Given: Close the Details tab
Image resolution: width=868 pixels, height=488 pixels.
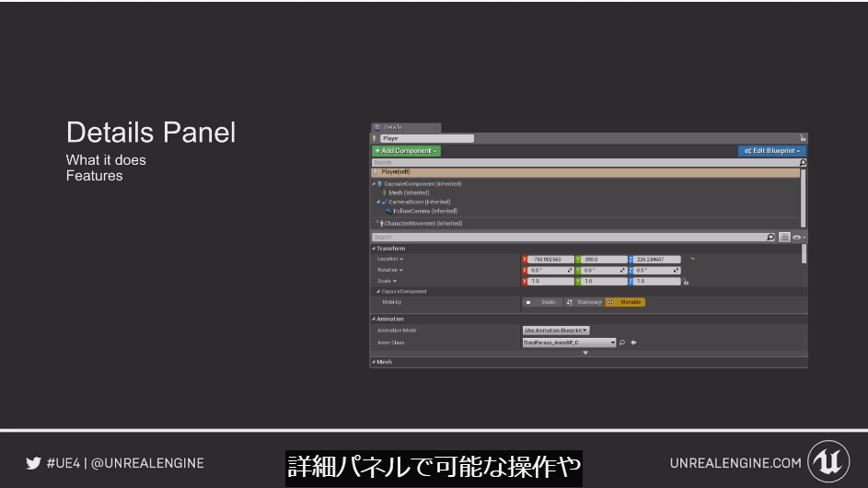Looking at the screenshot, I should [x=435, y=128].
